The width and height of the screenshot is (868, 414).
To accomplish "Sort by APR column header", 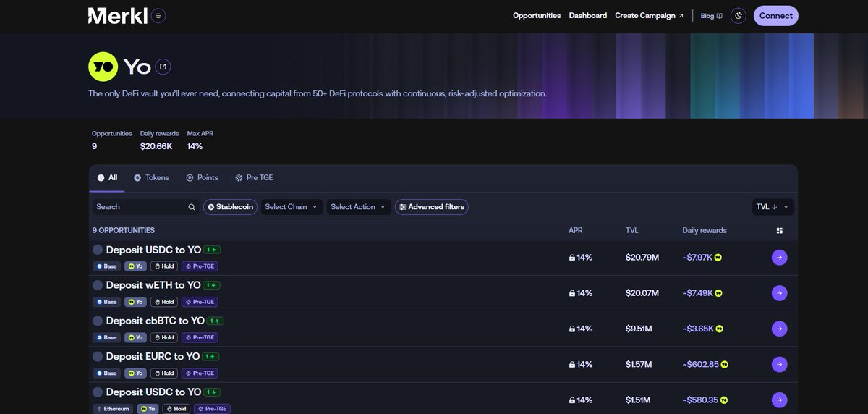I will 575,231.
